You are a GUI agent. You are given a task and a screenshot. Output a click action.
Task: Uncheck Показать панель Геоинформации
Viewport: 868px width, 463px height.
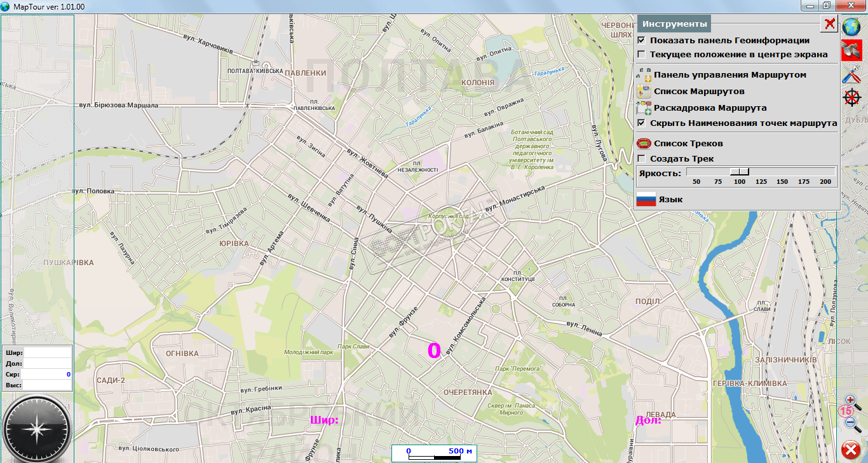[641, 40]
